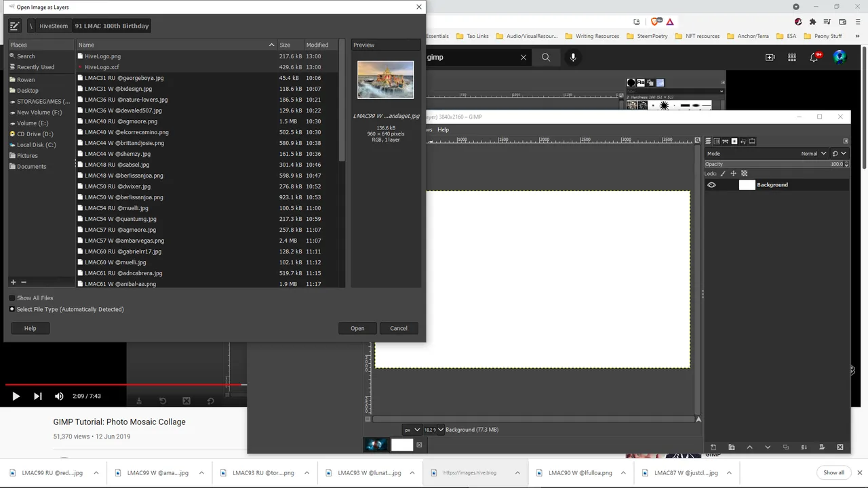Click the Cancel button
The width and height of the screenshot is (868, 488).
pyautogui.click(x=399, y=328)
